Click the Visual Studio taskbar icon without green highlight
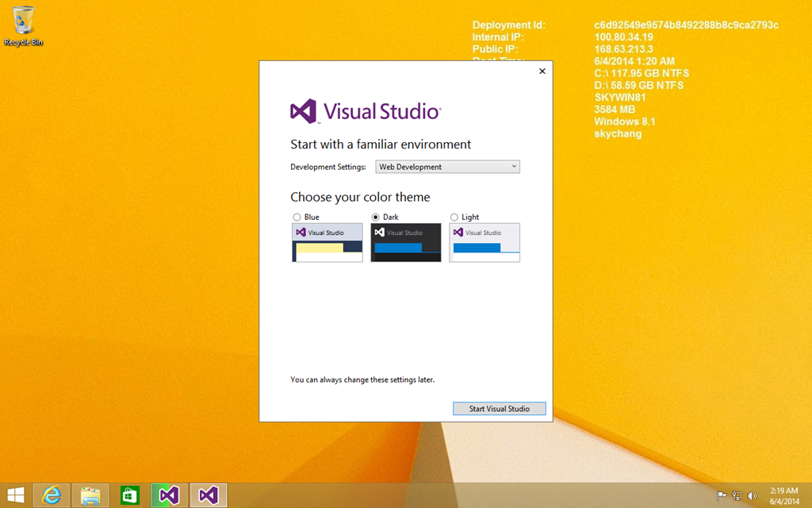The width and height of the screenshot is (812, 508). (209, 495)
